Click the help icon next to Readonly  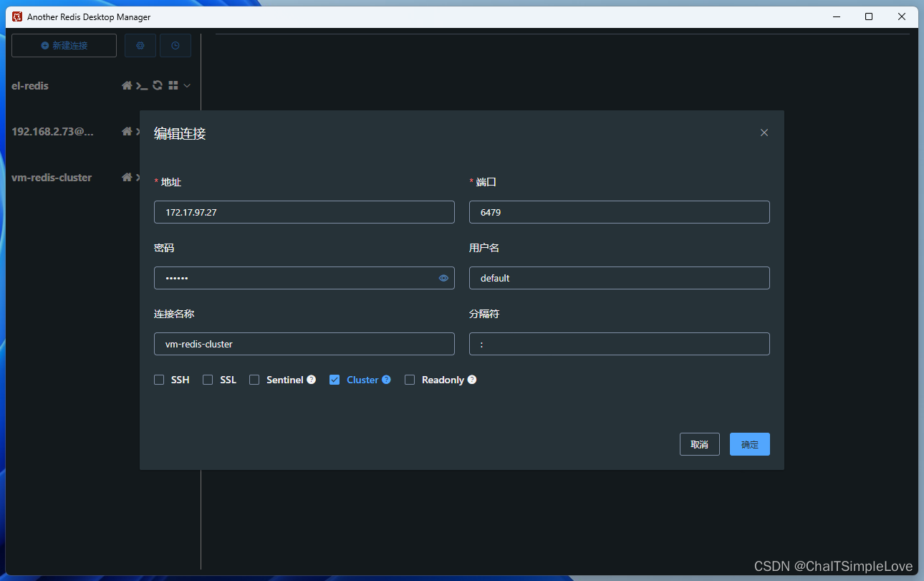point(472,380)
